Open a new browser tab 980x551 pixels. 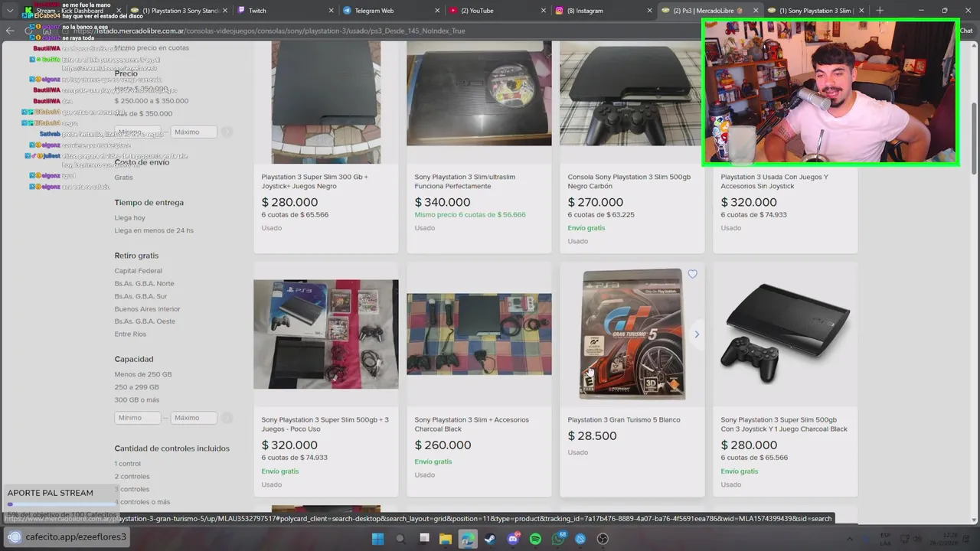[x=879, y=11]
